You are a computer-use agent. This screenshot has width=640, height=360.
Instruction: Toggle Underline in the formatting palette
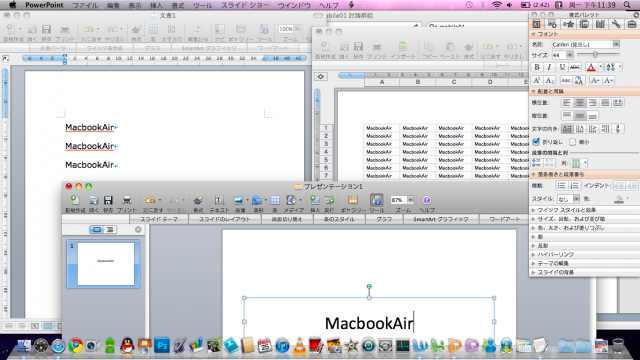click(x=562, y=67)
